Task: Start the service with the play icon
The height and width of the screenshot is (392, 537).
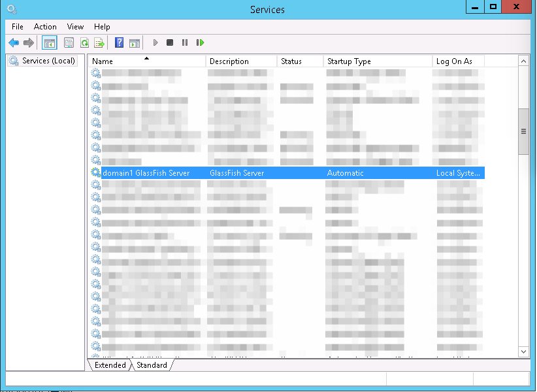Action: 155,43
